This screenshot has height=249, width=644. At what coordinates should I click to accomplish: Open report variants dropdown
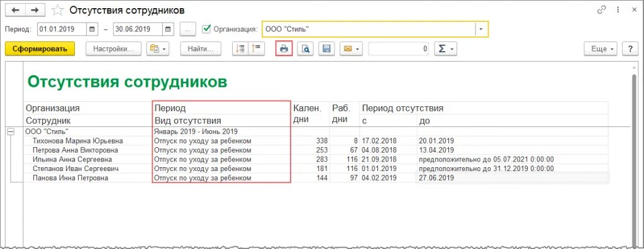(158, 49)
